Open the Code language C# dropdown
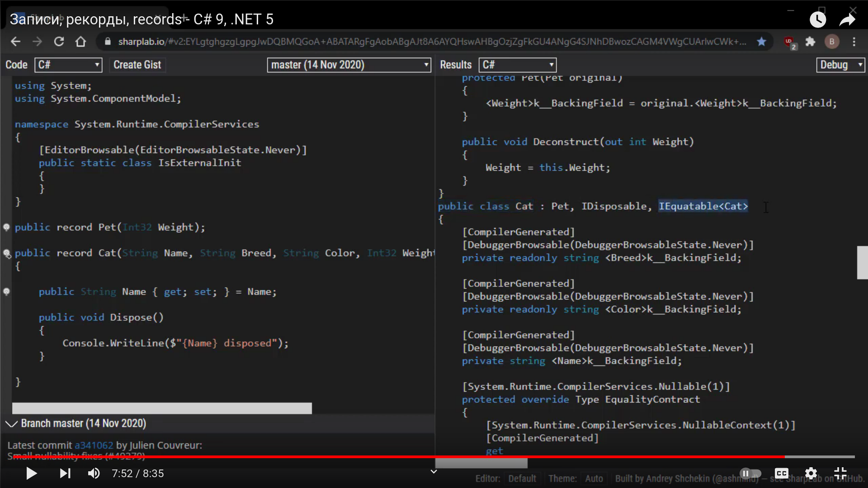868x488 pixels. pos(68,65)
